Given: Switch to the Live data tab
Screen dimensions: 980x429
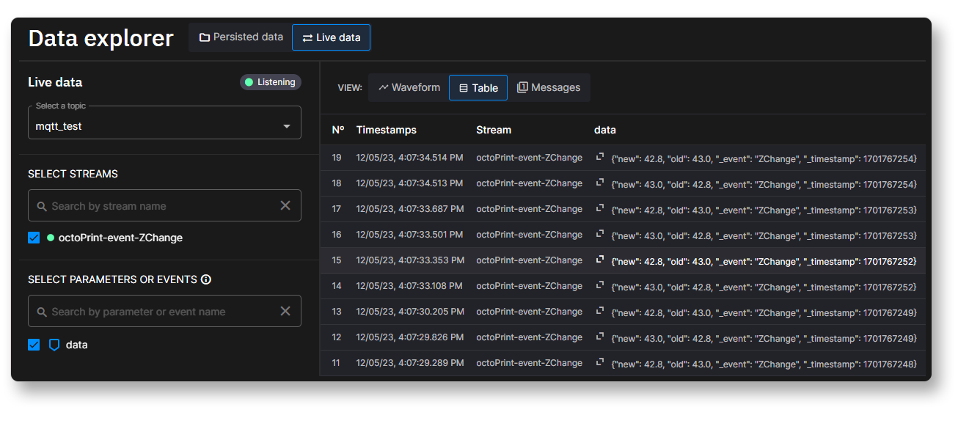Looking at the screenshot, I should click(331, 37).
